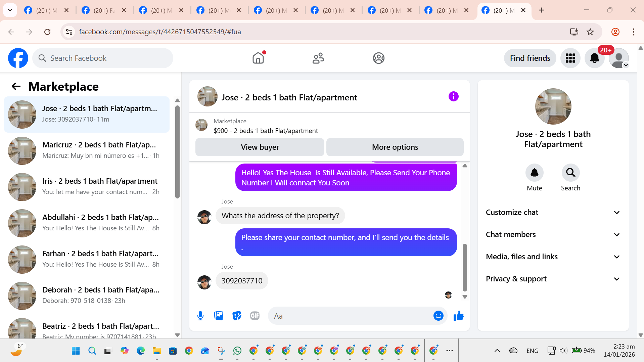Click the "Whats the address of the property?" message

click(280, 216)
